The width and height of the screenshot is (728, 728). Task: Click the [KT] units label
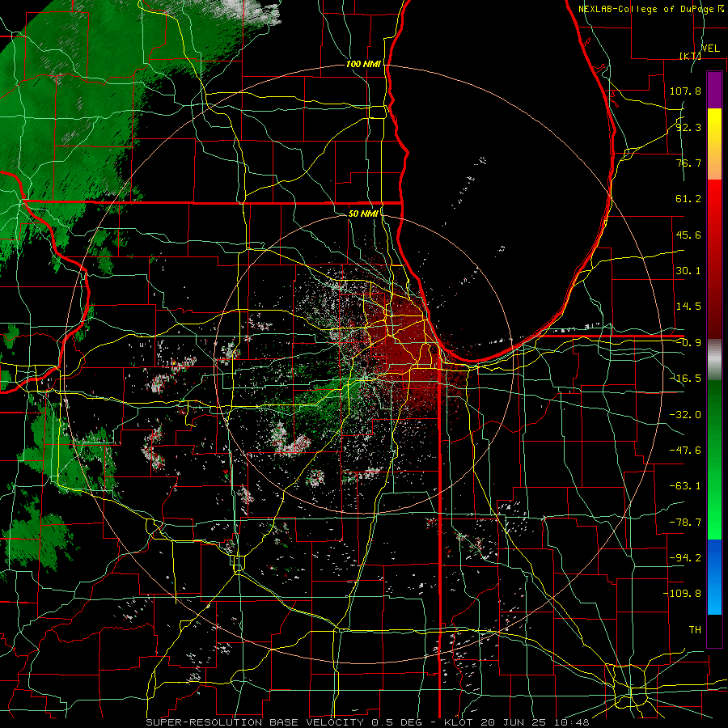point(690,56)
